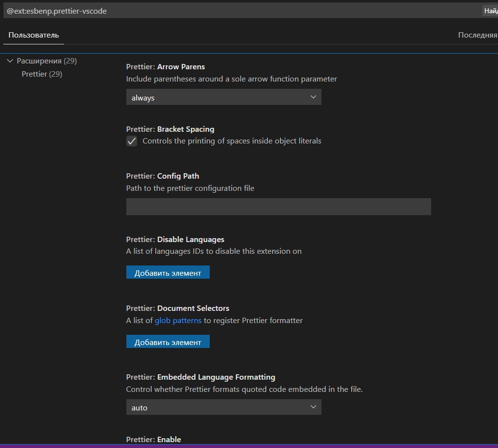Switch to the Пользователь tab

[33, 35]
